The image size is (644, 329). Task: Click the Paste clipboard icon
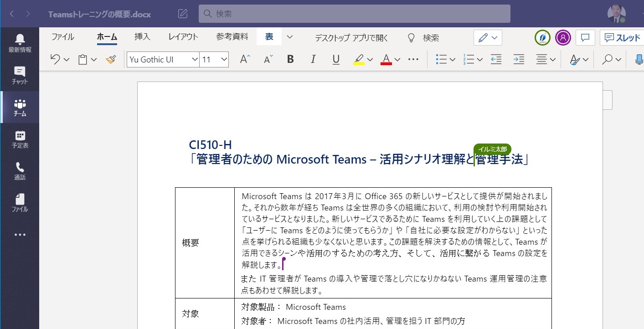pyautogui.click(x=83, y=59)
